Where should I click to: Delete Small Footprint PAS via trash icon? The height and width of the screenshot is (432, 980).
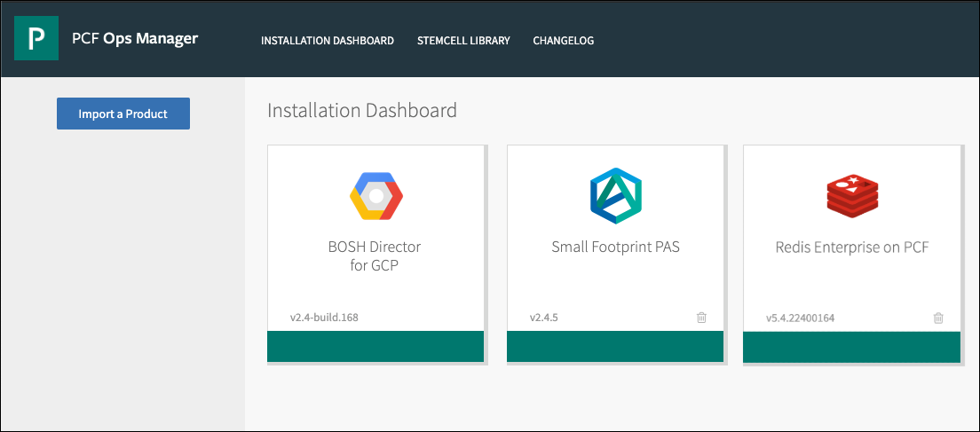pos(701,318)
